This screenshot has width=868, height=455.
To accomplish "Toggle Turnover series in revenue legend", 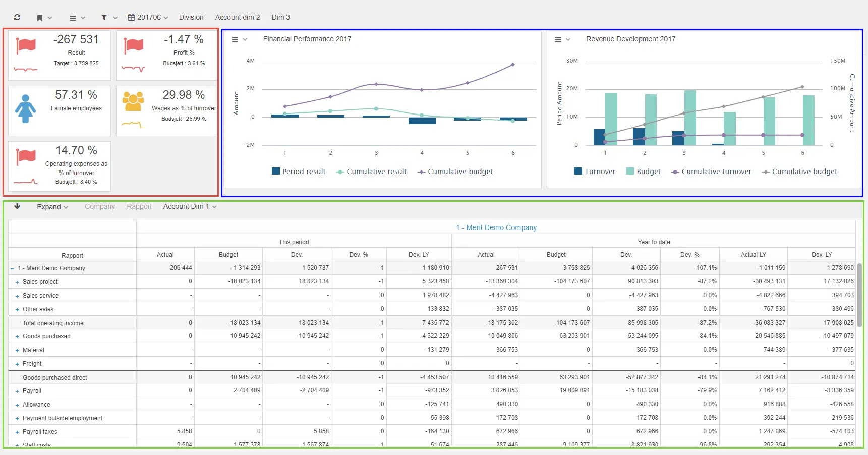I will tap(594, 172).
